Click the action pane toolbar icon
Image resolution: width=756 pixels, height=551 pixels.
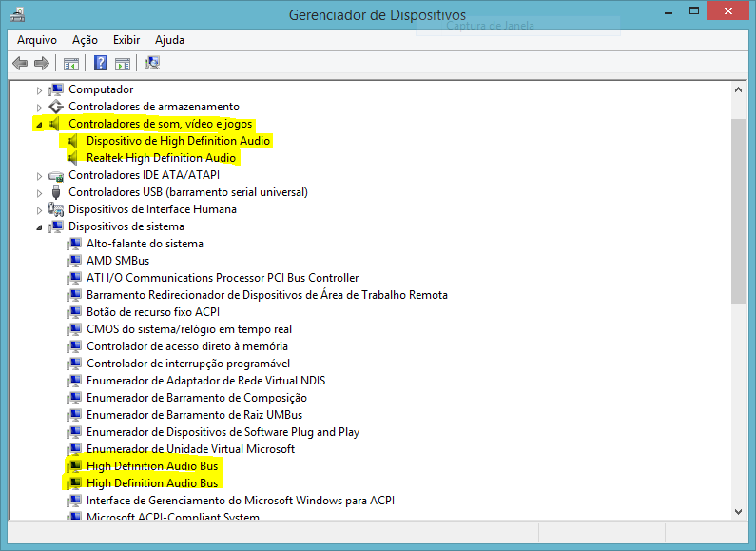123,63
